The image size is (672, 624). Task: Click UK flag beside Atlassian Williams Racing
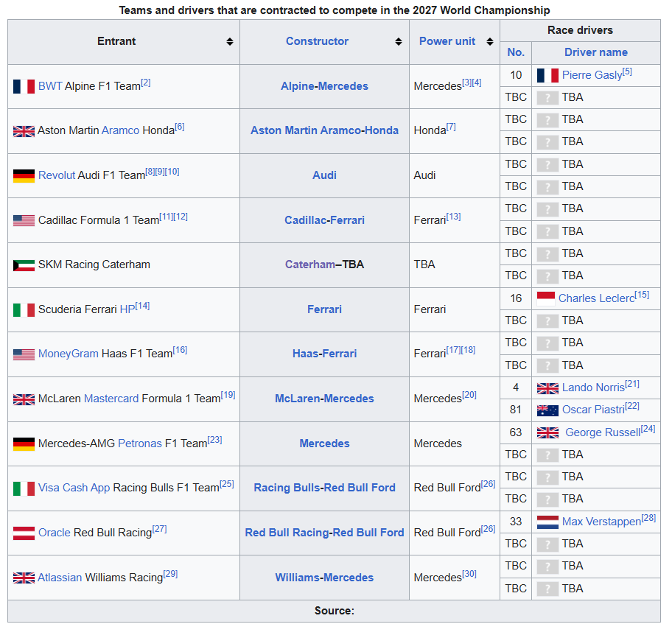point(24,578)
